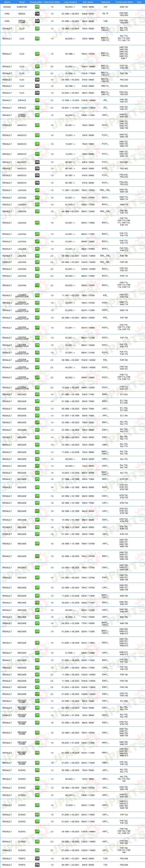This screenshot has height=868, width=145.
Task: Click the petrol icon in the Espace 10.1998 -> 10.2002 row
Action: point(37,100)
